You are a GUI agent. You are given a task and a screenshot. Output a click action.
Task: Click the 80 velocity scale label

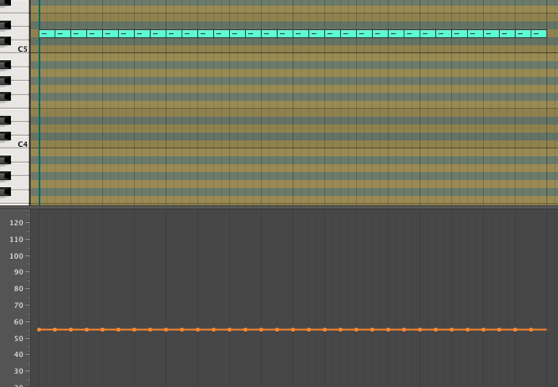point(19,289)
